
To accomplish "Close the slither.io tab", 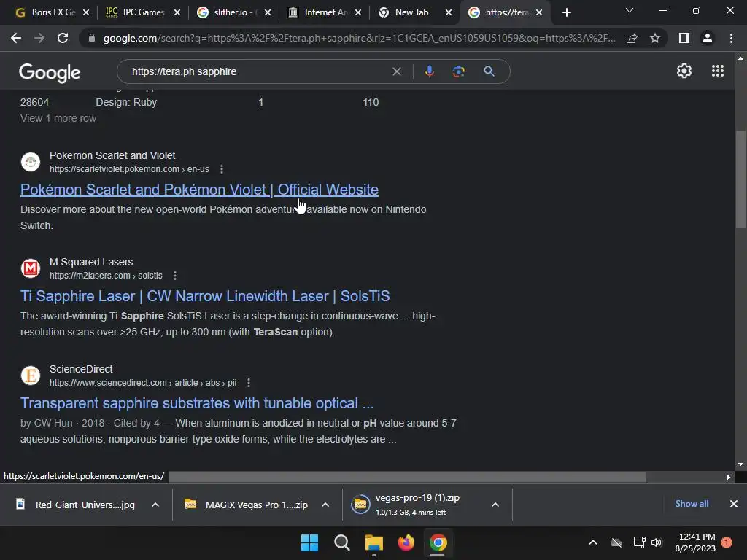I will (268, 12).
